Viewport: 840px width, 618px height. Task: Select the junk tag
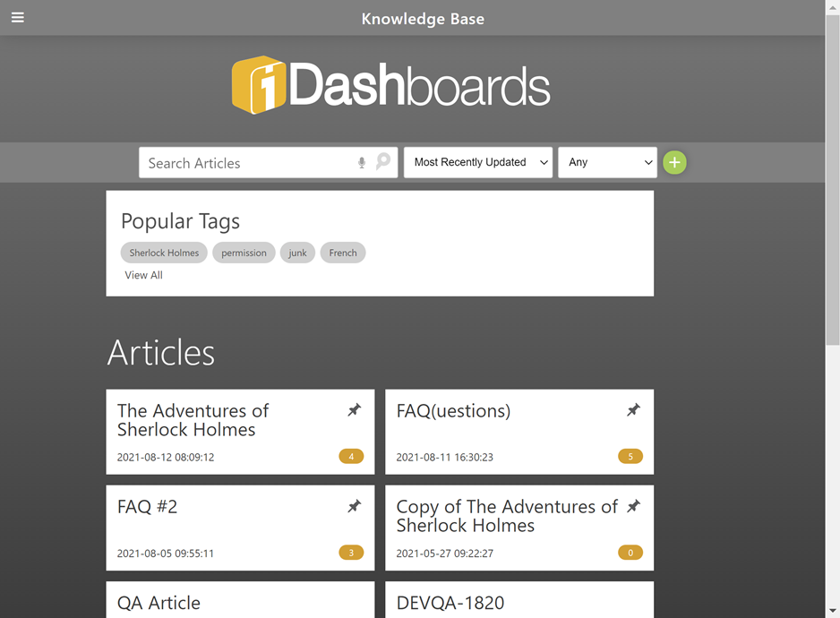coord(297,253)
